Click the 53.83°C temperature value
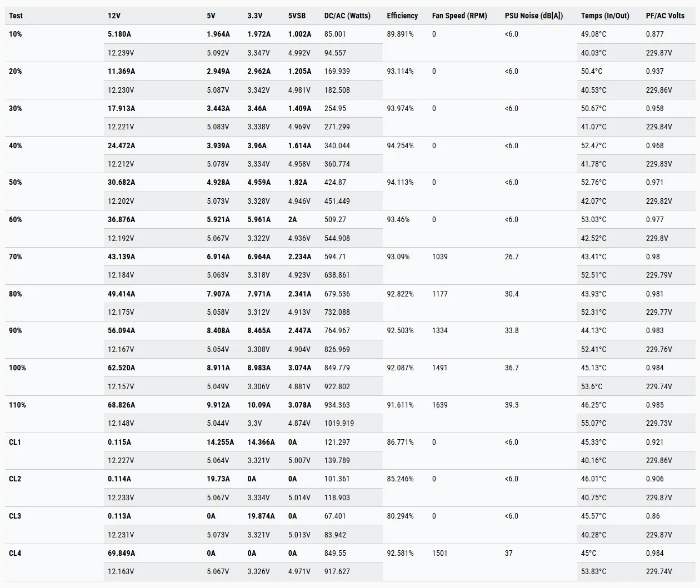Image resolution: width=700 pixels, height=588 pixels. (x=594, y=571)
